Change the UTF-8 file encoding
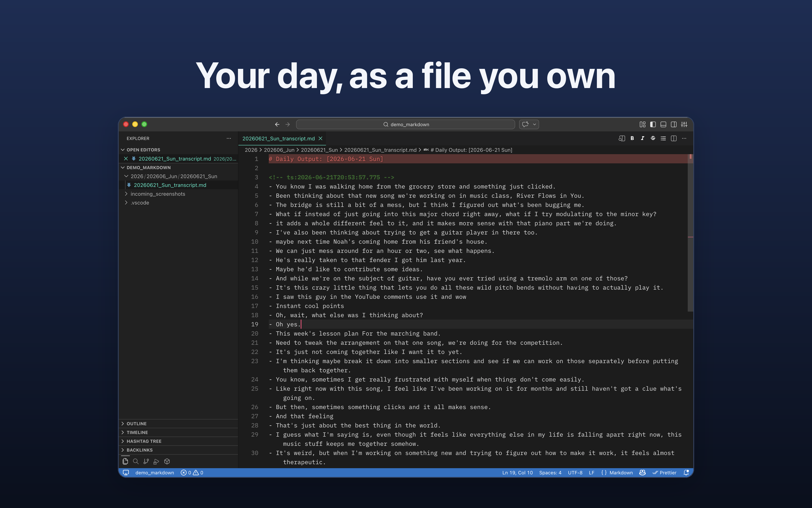The image size is (812, 508). [575, 473]
